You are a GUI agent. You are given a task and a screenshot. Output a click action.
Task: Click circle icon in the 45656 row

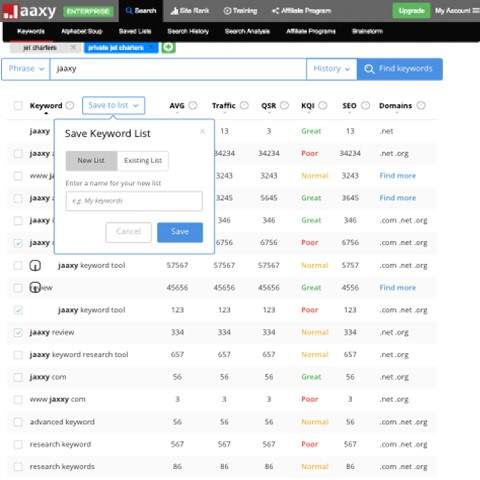[35, 287]
